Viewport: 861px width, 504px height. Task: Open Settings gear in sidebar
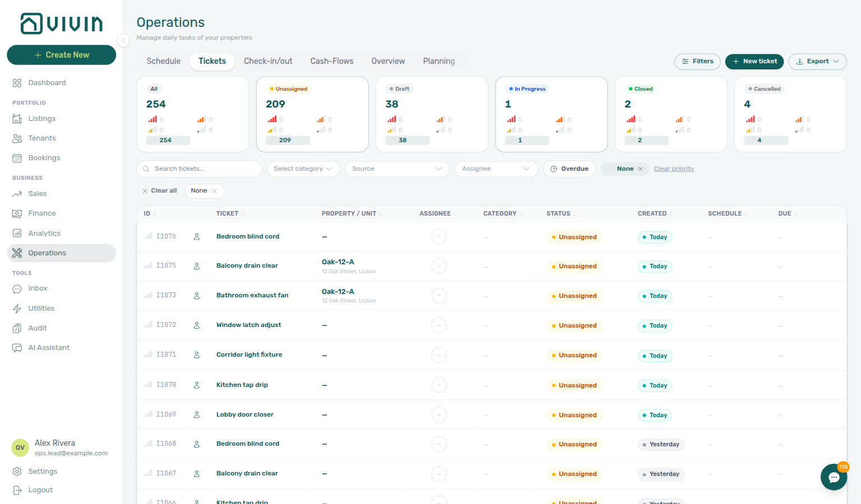17,472
